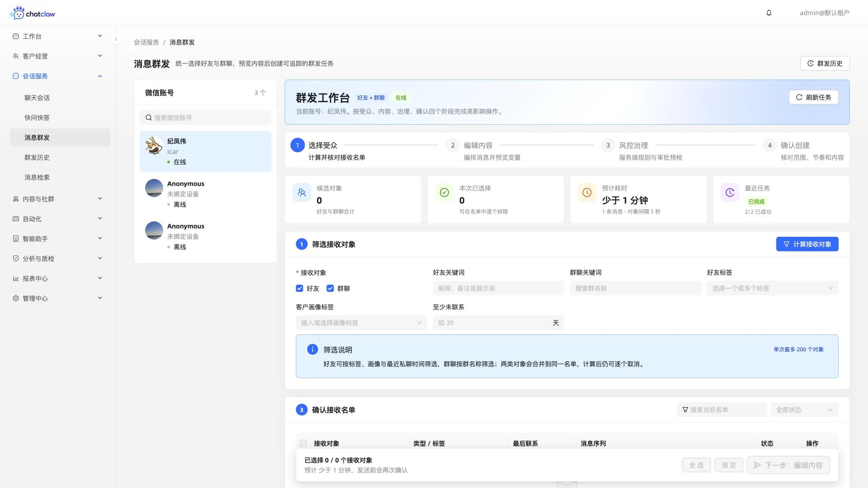868x488 pixels.
Task: Open the 好友标签 dropdown
Action: pyautogui.click(x=773, y=288)
